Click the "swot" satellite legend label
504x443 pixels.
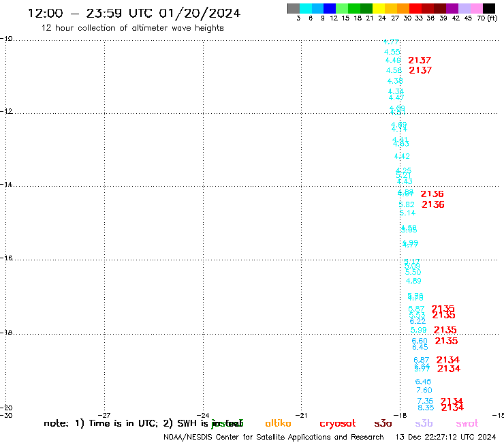[467, 423]
